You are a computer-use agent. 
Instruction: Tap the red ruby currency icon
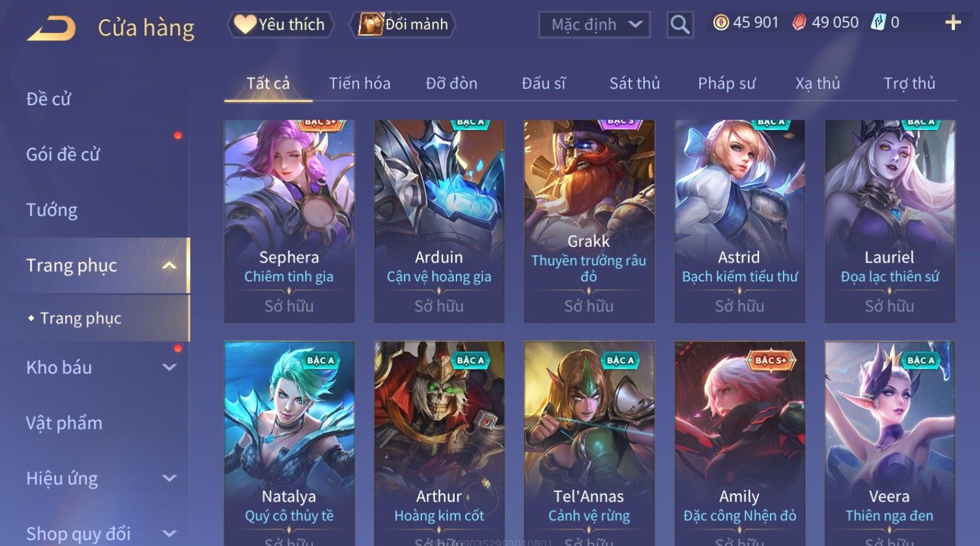(799, 23)
